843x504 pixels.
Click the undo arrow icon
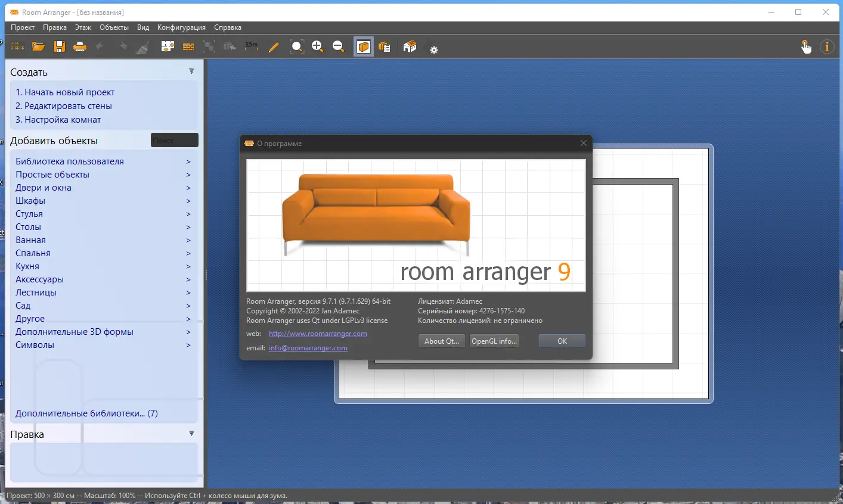click(100, 46)
